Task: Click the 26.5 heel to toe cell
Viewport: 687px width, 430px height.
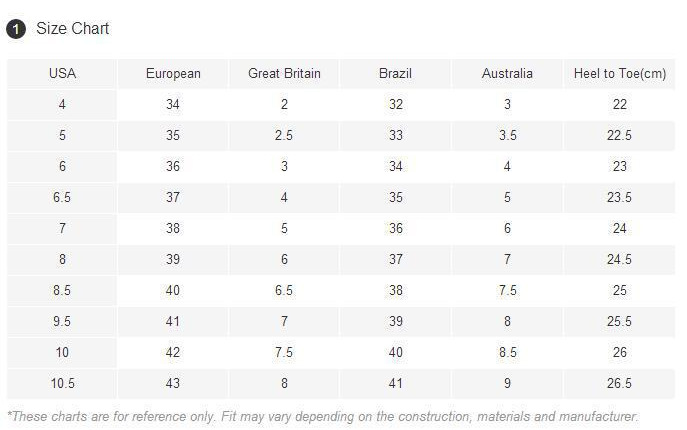Action: [619, 383]
